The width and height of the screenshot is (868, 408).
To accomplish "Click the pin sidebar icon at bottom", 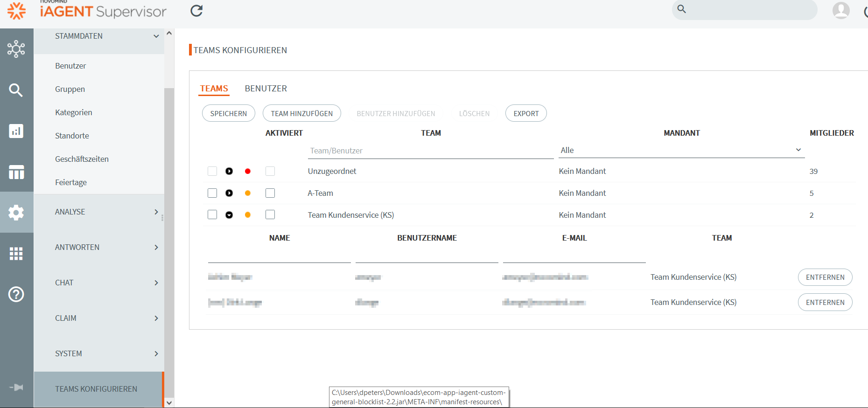I will 16,387.
